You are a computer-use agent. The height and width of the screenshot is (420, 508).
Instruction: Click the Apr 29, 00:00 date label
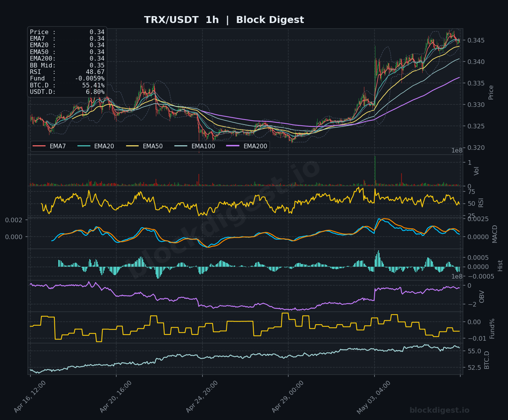click(288, 397)
